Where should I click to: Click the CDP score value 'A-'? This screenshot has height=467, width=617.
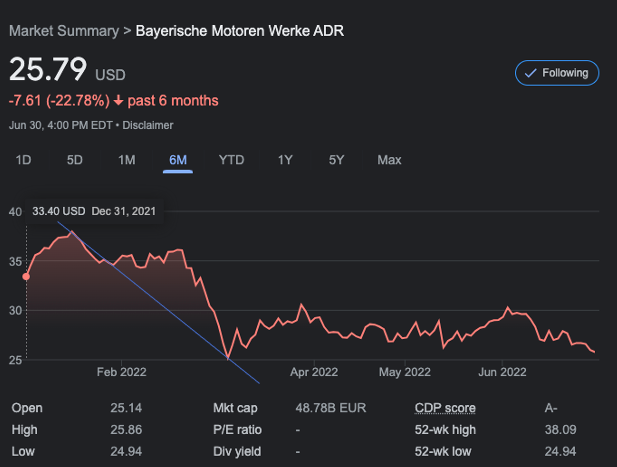click(550, 408)
